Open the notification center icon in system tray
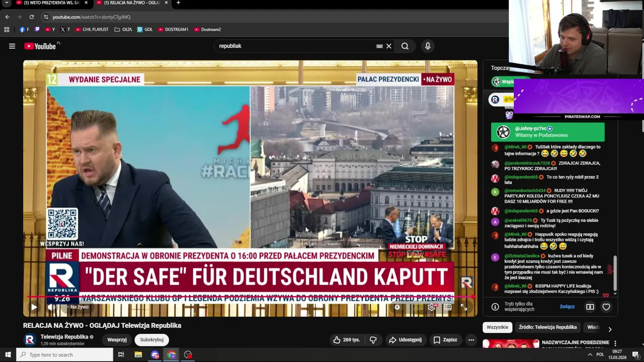This screenshot has height=362, width=644. pyautogui.click(x=635, y=355)
